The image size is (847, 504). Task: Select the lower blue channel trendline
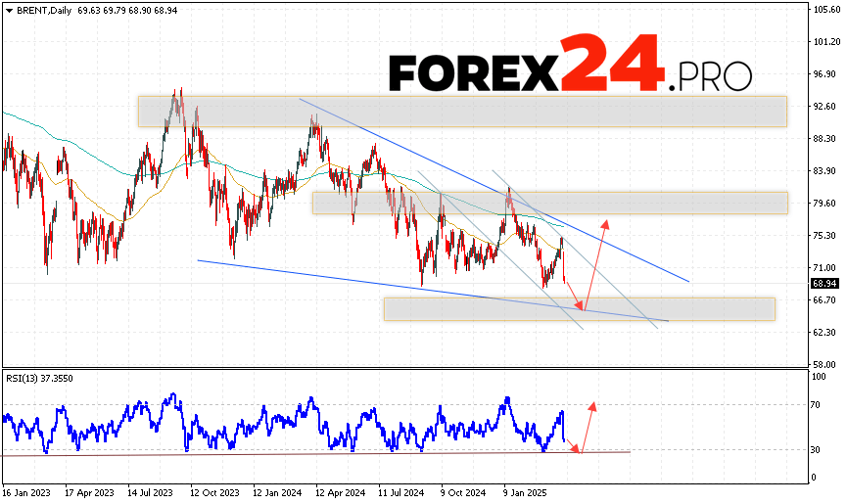pyautogui.click(x=392, y=287)
